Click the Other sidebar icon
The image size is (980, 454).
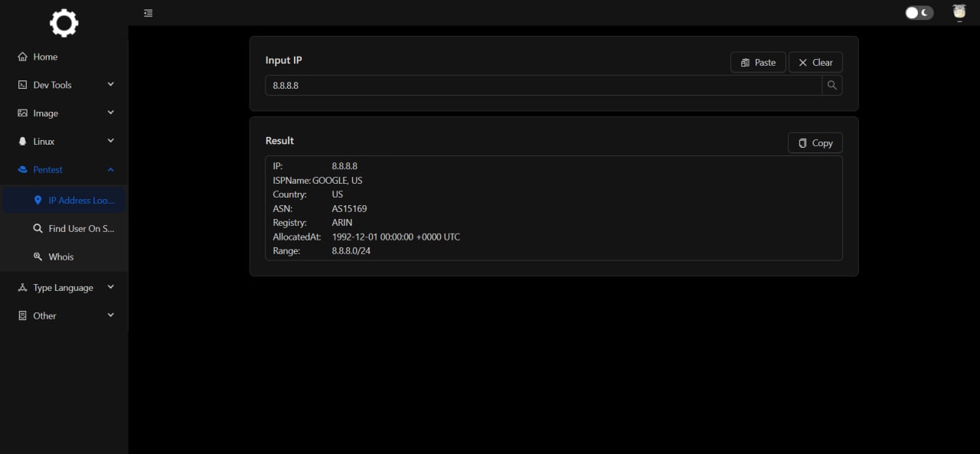pyautogui.click(x=21, y=315)
